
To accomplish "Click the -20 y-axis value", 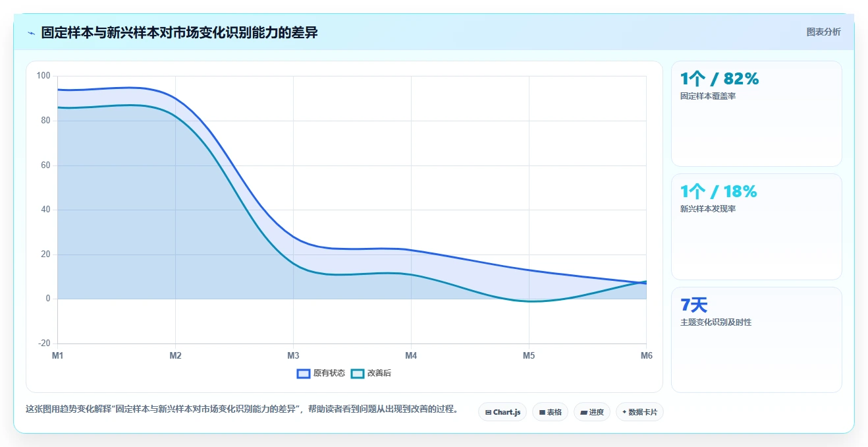I will [x=44, y=343].
